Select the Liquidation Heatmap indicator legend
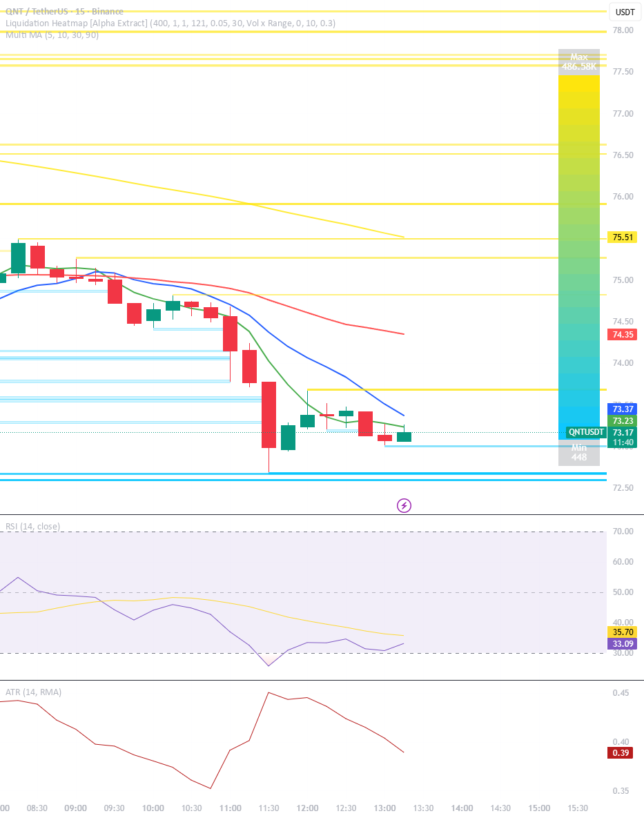Screen dimensions: 644x818 coord(170,23)
